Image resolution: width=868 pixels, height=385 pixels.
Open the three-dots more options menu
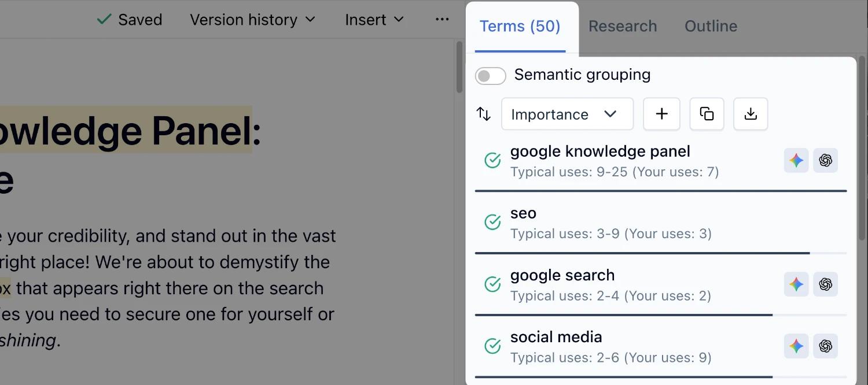click(442, 20)
